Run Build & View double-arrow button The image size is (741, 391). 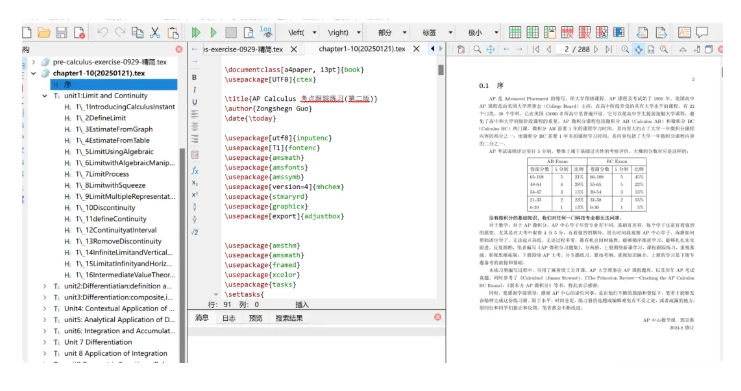pos(196,32)
